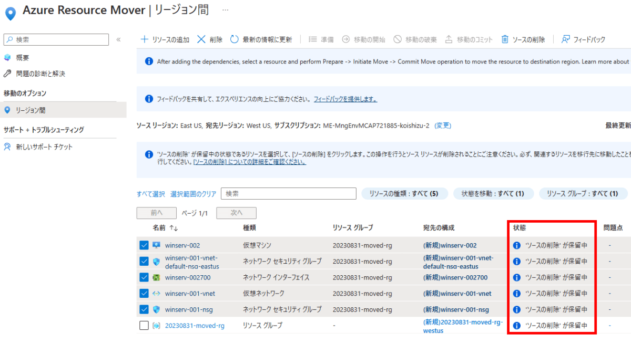
Task: Click the 最新の情報に更新 toolbar button
Action: [261, 39]
